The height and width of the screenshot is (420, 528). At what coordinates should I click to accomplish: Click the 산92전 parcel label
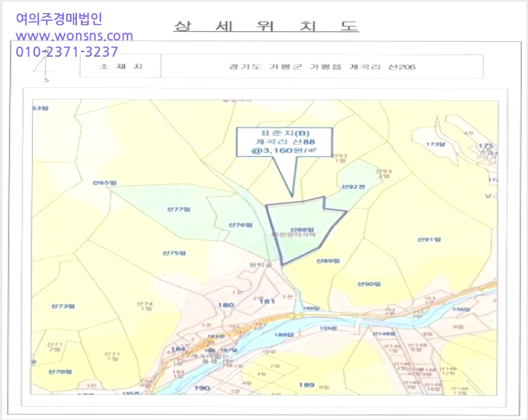point(353,187)
